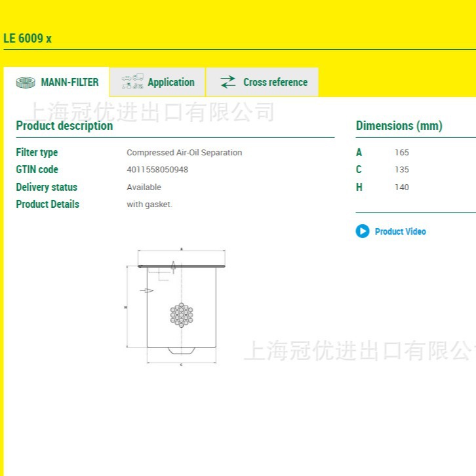Click the 'Product description' heading

click(64, 126)
